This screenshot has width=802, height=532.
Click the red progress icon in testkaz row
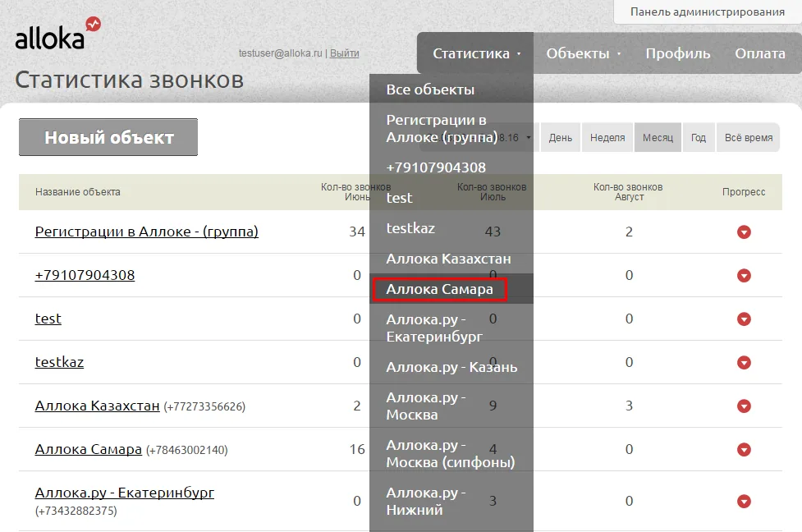[x=744, y=363]
